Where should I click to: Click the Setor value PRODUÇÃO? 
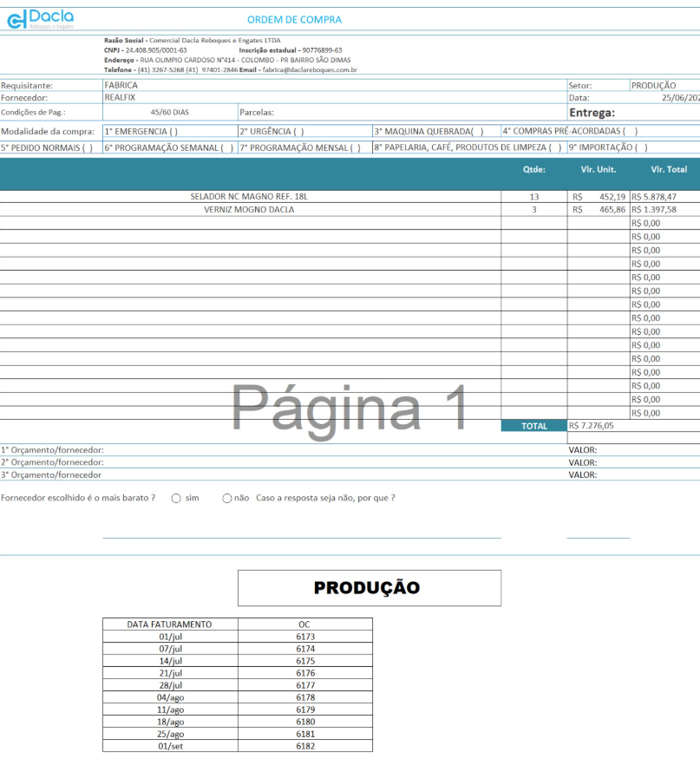[653, 86]
